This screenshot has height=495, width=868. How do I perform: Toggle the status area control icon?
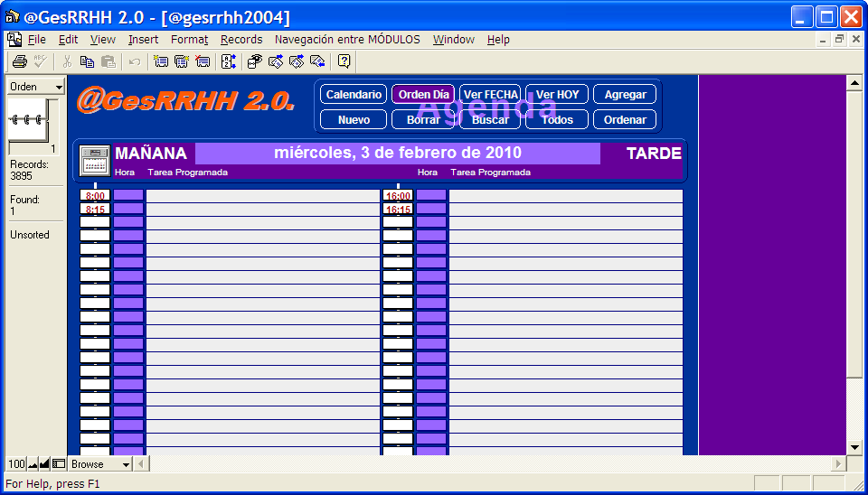59,463
